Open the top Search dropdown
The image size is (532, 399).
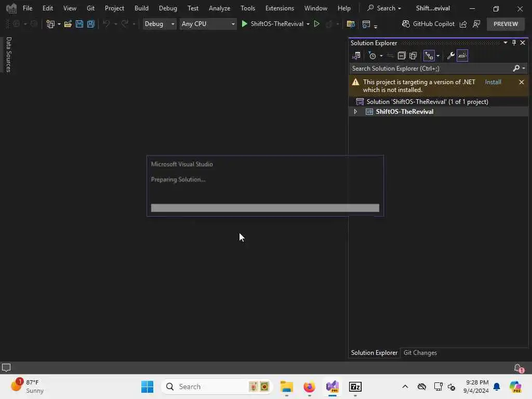(x=384, y=8)
